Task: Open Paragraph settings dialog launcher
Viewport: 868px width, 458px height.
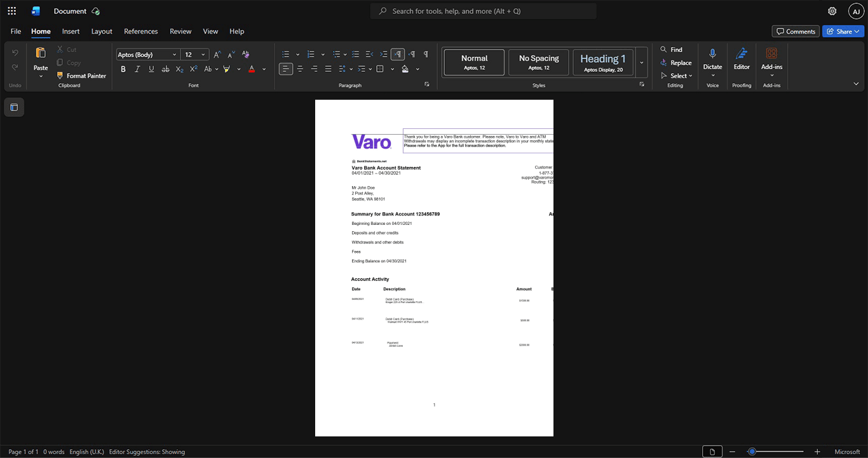Action: pyautogui.click(x=427, y=84)
